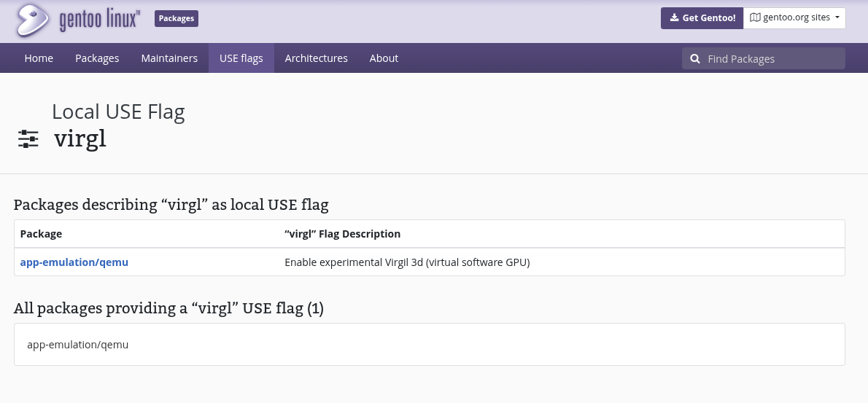Select the USE flags tab
This screenshot has width=868, height=403.
pos(241,58)
